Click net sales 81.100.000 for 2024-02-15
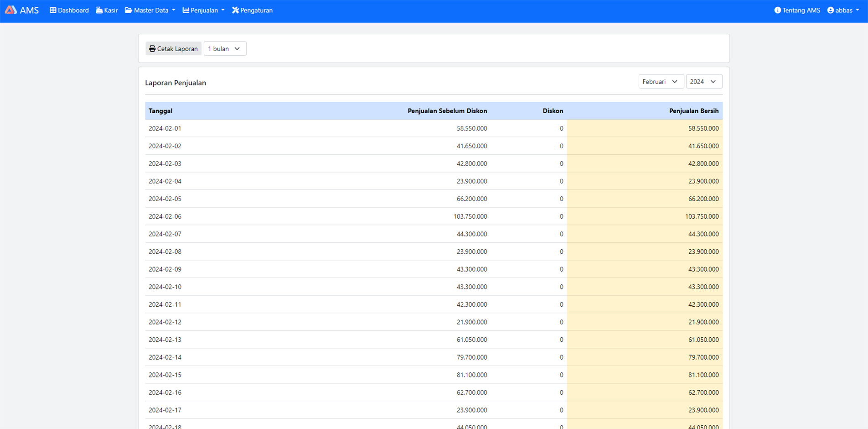This screenshot has height=429, width=868. [x=703, y=375]
